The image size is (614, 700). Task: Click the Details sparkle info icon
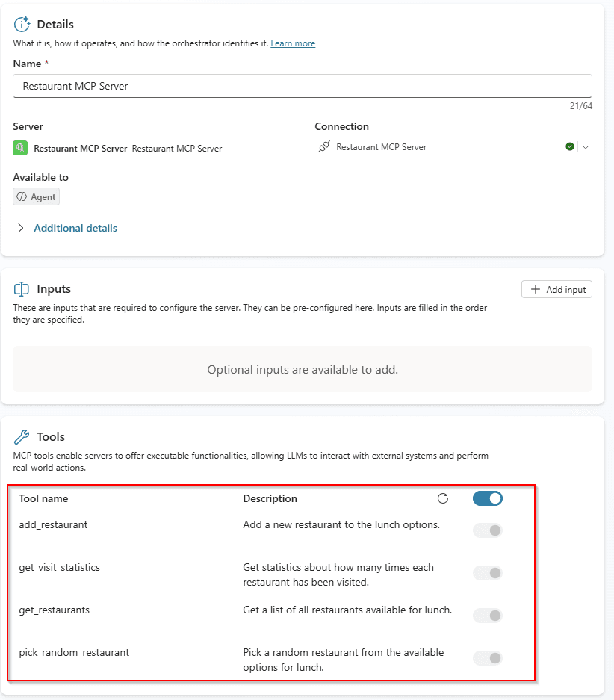(x=22, y=24)
